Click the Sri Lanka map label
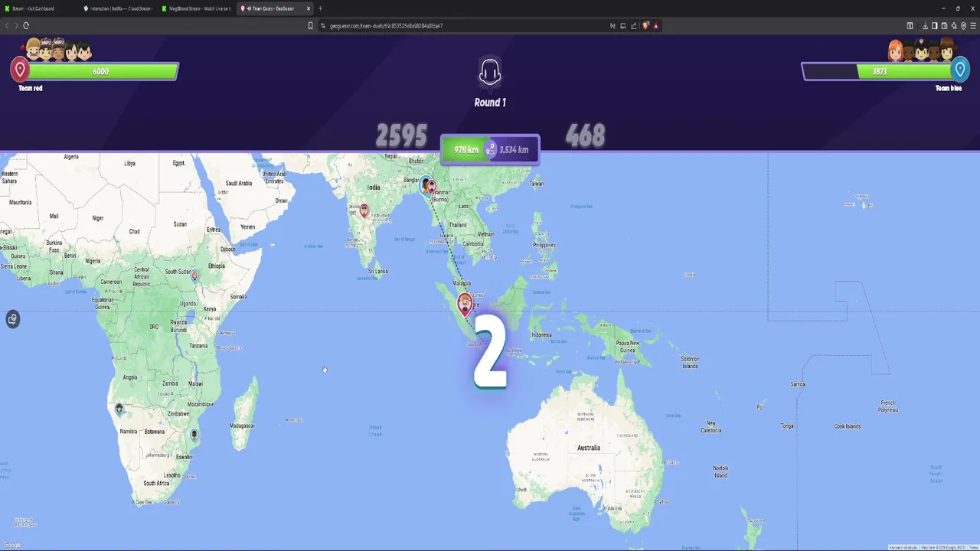Screen dimensions: 980x551 coord(377,271)
